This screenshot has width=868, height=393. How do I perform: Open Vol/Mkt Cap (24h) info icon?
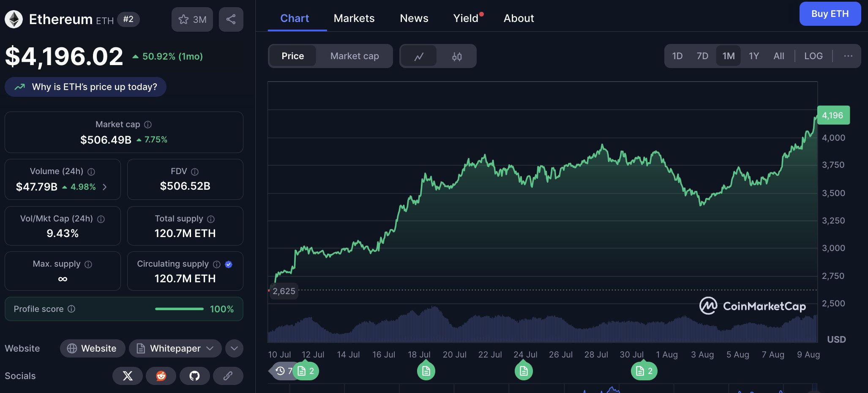pos(101,219)
